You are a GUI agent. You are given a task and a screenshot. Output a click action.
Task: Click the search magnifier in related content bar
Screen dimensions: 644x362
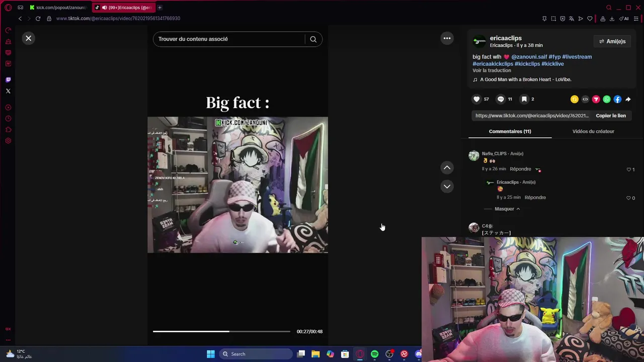(x=313, y=39)
